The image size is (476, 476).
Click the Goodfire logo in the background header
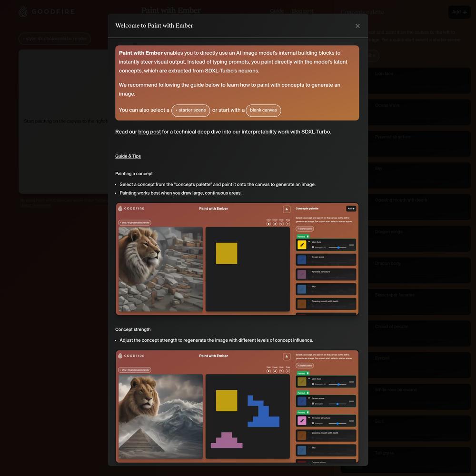(x=47, y=12)
